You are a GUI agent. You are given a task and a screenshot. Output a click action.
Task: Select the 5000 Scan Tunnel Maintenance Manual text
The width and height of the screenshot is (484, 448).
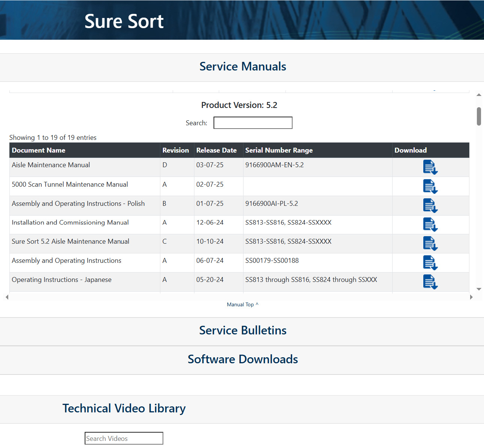click(x=70, y=184)
